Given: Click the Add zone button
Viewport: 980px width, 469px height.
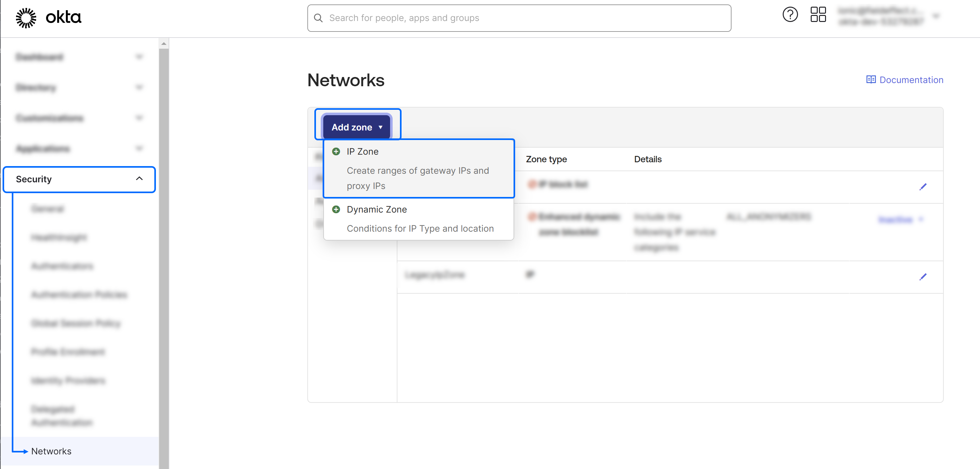Looking at the screenshot, I should 356,127.
